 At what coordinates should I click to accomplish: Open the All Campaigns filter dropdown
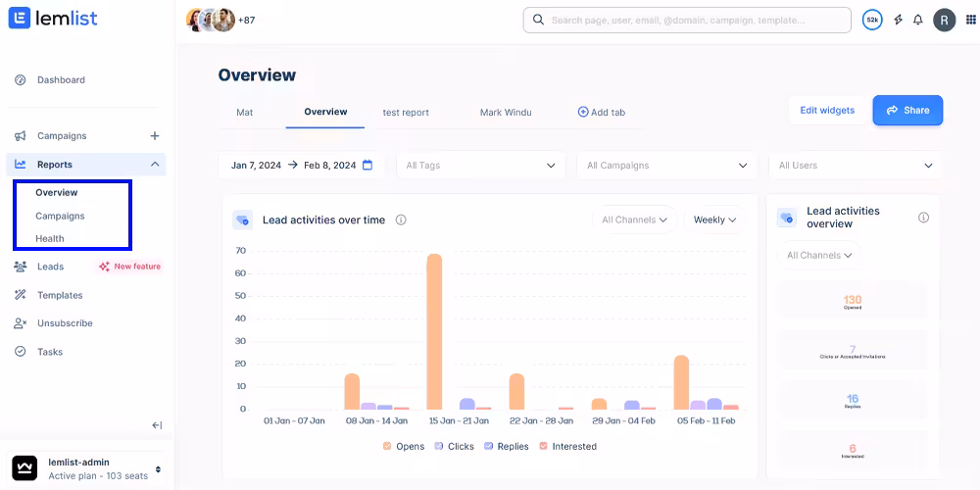pyautogui.click(x=666, y=166)
